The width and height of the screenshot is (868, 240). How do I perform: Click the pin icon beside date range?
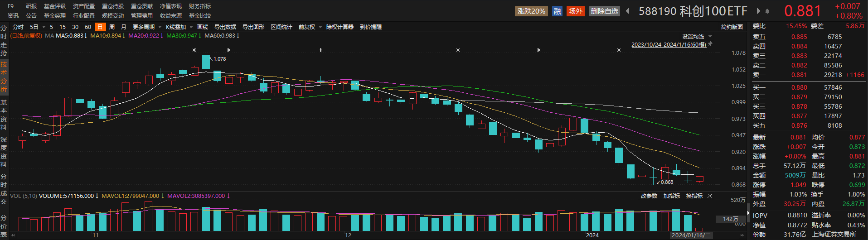click(710, 44)
